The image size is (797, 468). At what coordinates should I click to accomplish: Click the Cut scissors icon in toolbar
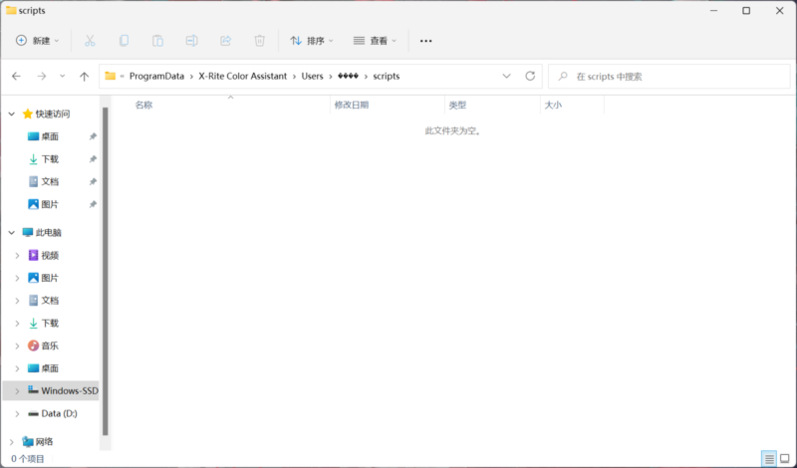(90, 41)
